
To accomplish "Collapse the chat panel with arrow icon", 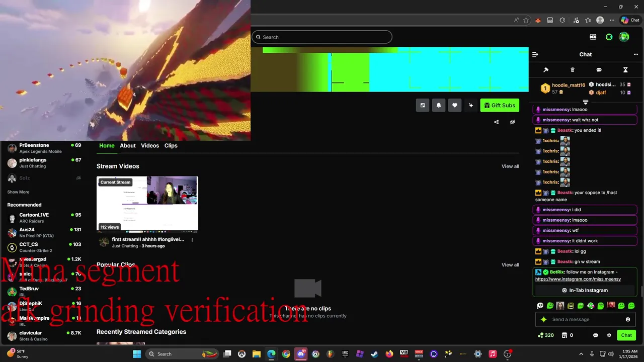I will [535, 54].
